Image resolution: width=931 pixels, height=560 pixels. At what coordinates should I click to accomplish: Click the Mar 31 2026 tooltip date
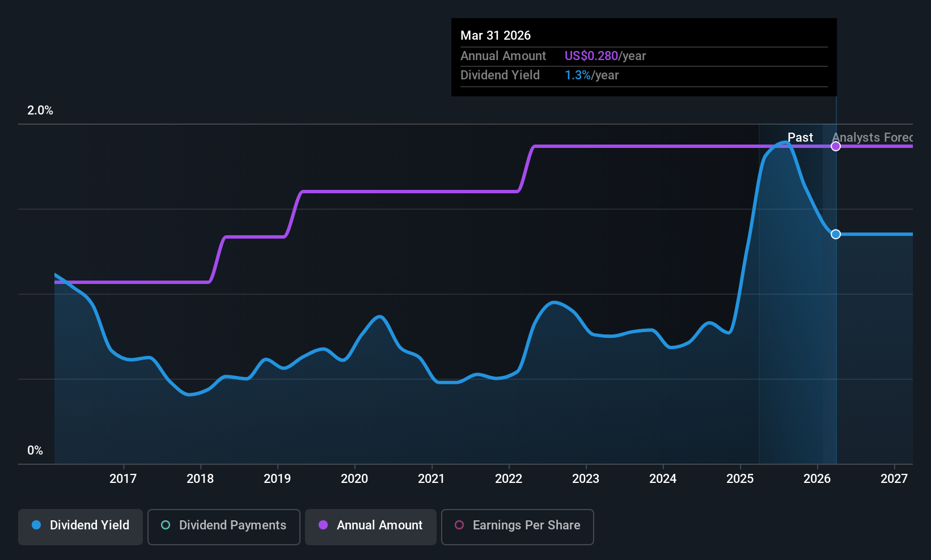pos(496,35)
